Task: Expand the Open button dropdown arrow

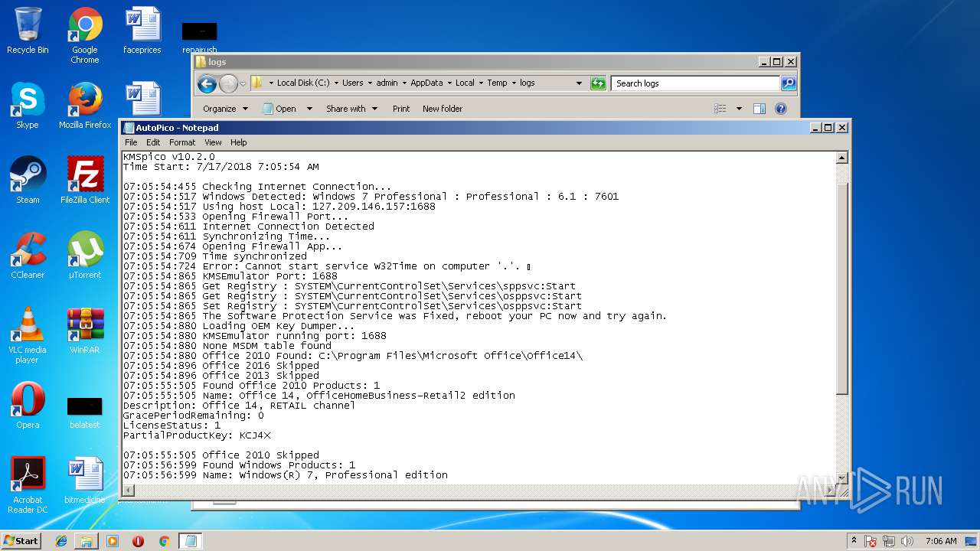Action: click(309, 109)
